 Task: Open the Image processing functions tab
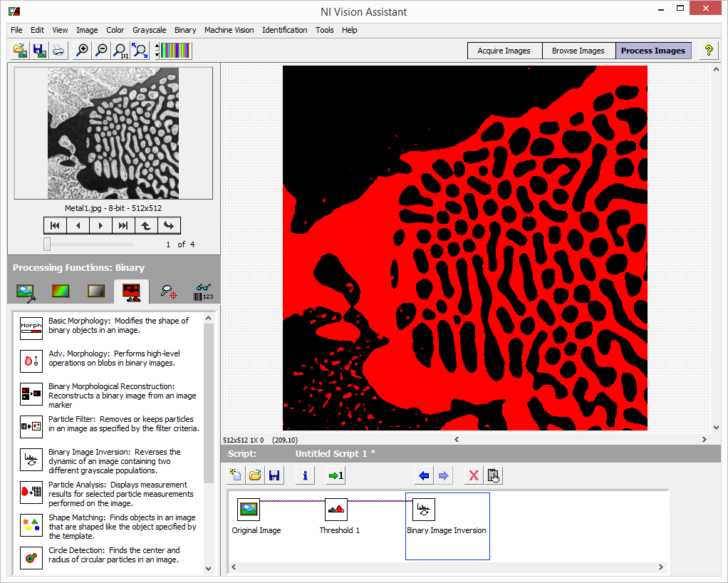[26, 293]
